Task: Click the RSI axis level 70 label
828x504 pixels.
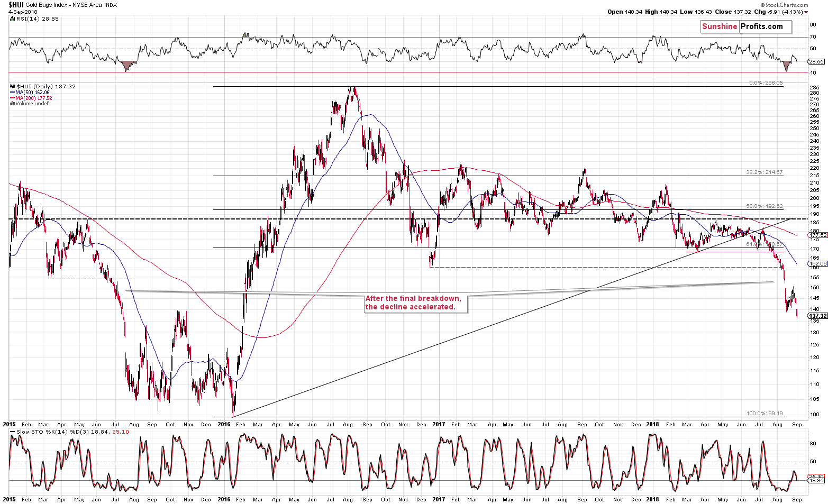Action: click(x=813, y=37)
